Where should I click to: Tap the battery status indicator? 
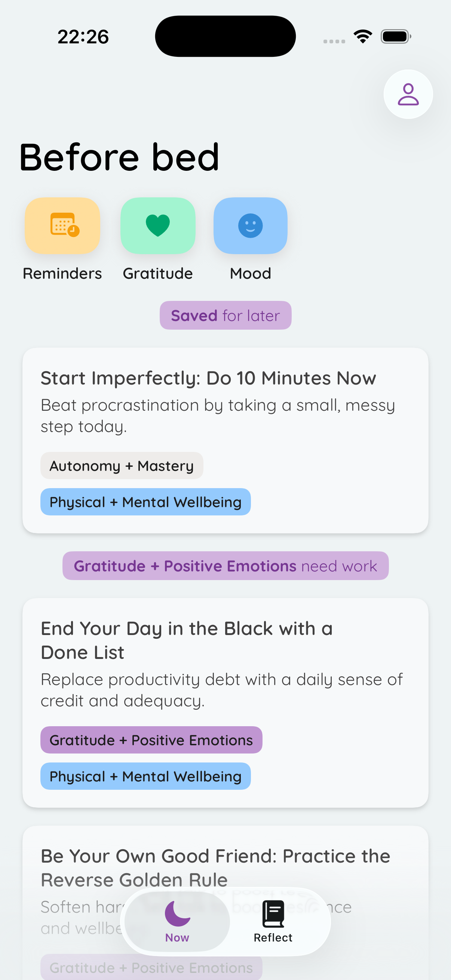395,37
